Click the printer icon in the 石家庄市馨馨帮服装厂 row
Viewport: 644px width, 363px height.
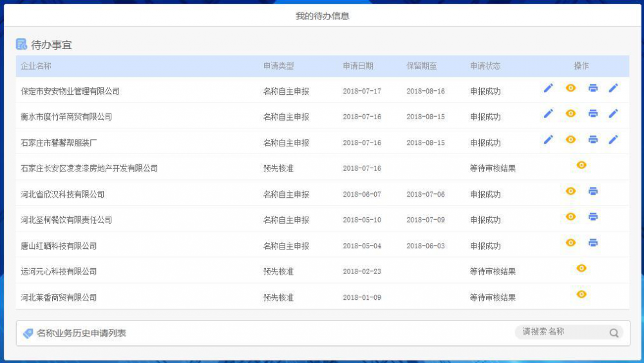coord(592,140)
